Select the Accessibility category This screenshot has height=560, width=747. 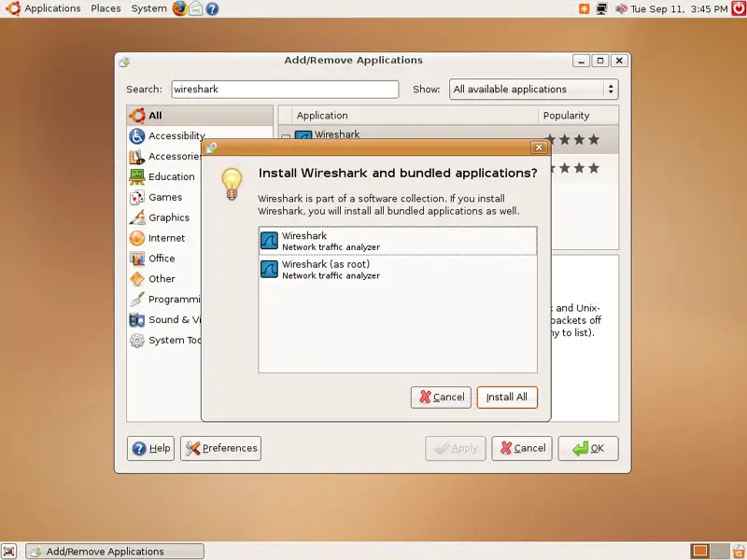[165, 135]
